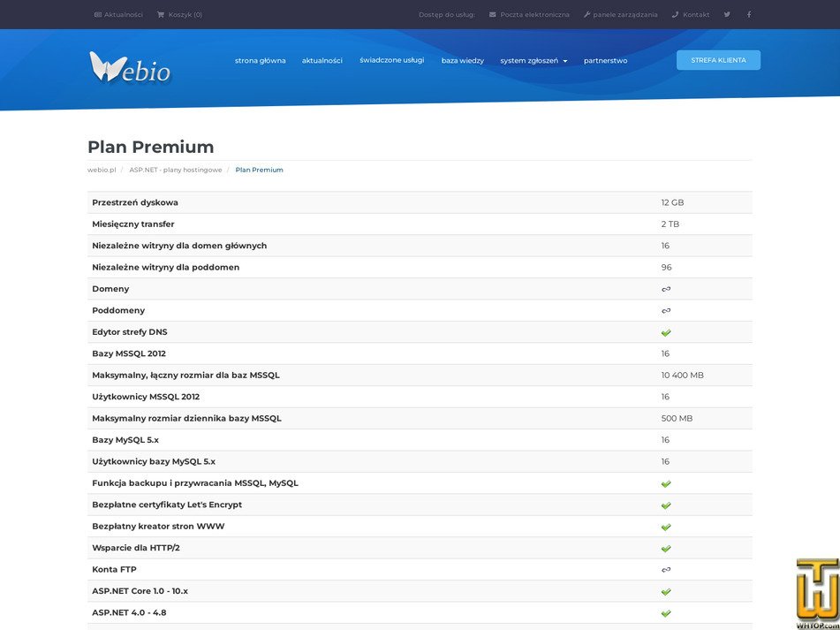840x630 pixels.
Task: Click Użytkownicy MSSQL 2012 label
Action: (146, 397)
